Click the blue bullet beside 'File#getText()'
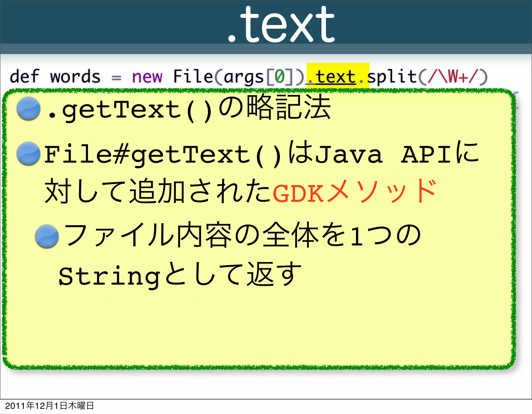The width and height of the screenshot is (532, 414). click(x=28, y=154)
